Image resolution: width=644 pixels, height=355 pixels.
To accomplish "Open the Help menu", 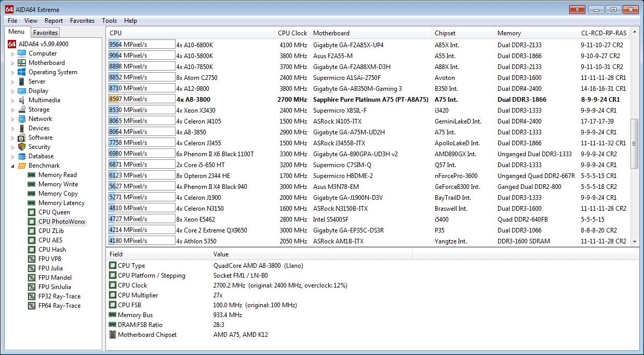I will [x=130, y=21].
